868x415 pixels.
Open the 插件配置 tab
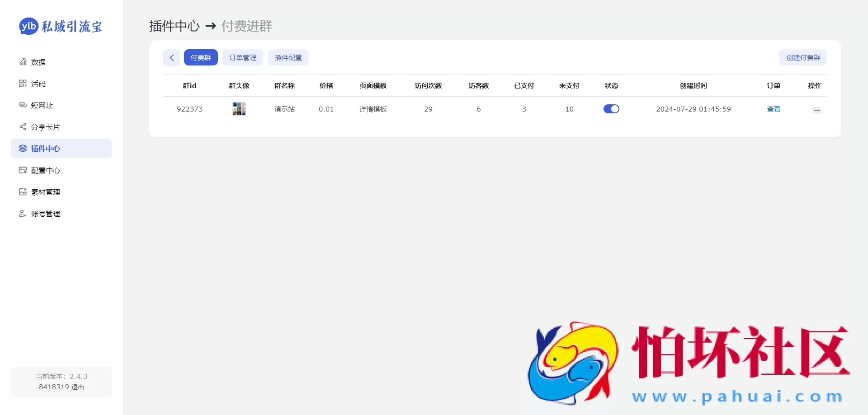pos(288,57)
